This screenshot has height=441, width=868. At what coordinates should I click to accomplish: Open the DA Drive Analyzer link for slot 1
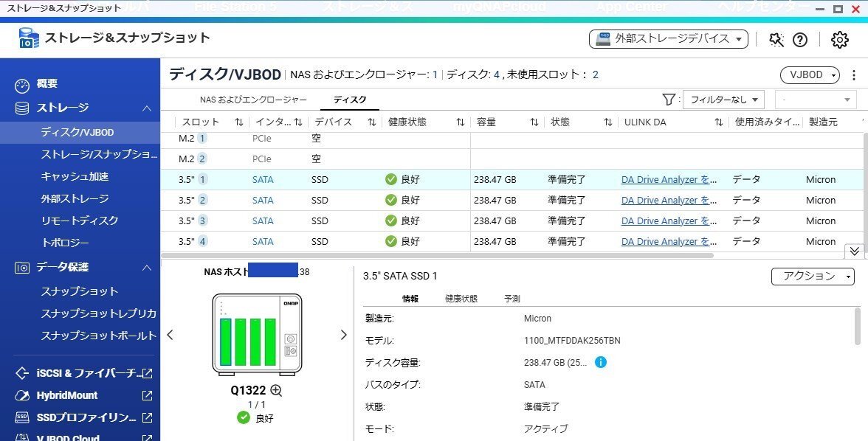[x=669, y=179]
